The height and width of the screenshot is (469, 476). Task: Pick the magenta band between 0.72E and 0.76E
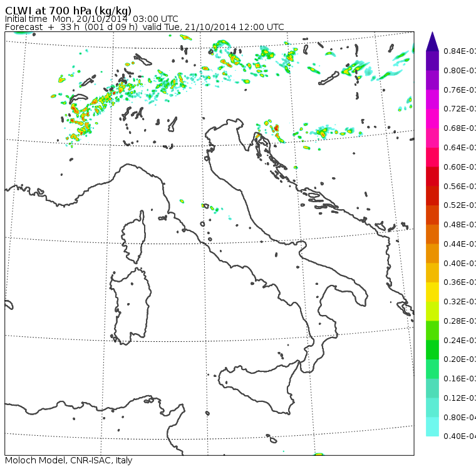click(x=432, y=100)
